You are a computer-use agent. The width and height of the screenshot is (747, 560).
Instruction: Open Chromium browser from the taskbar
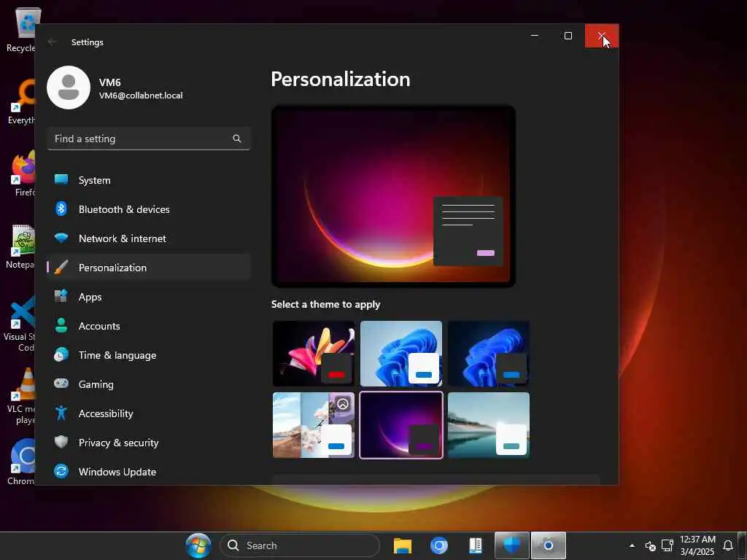pos(438,545)
